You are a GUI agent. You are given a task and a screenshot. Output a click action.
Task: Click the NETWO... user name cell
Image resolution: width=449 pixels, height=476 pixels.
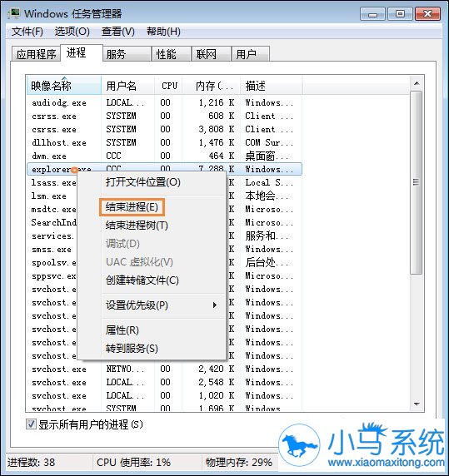click(x=125, y=369)
